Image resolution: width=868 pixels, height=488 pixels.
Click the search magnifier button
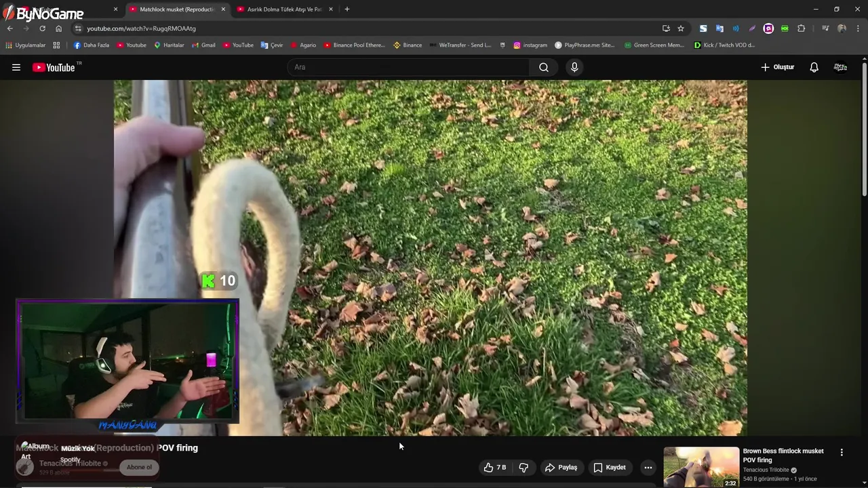coord(544,67)
